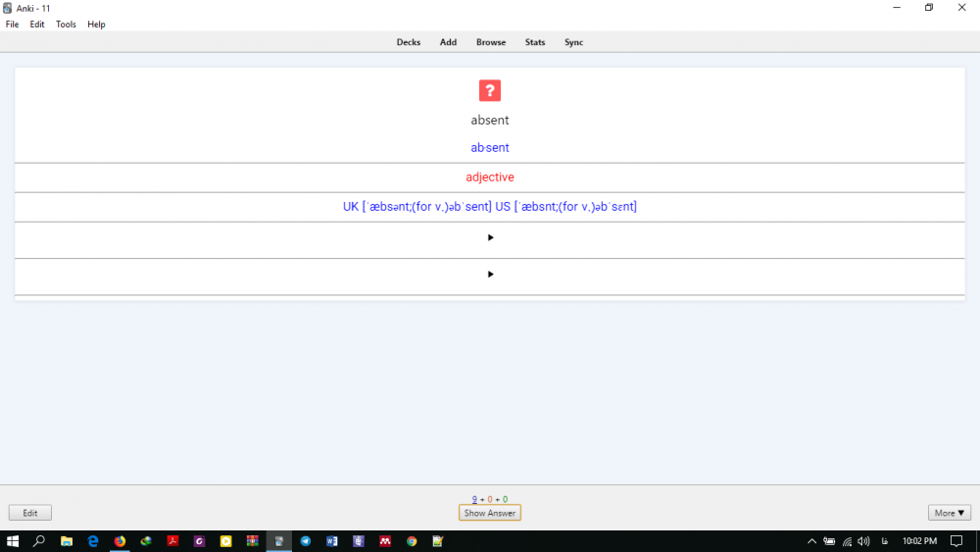Click Sync in the top toolbar

pos(574,42)
